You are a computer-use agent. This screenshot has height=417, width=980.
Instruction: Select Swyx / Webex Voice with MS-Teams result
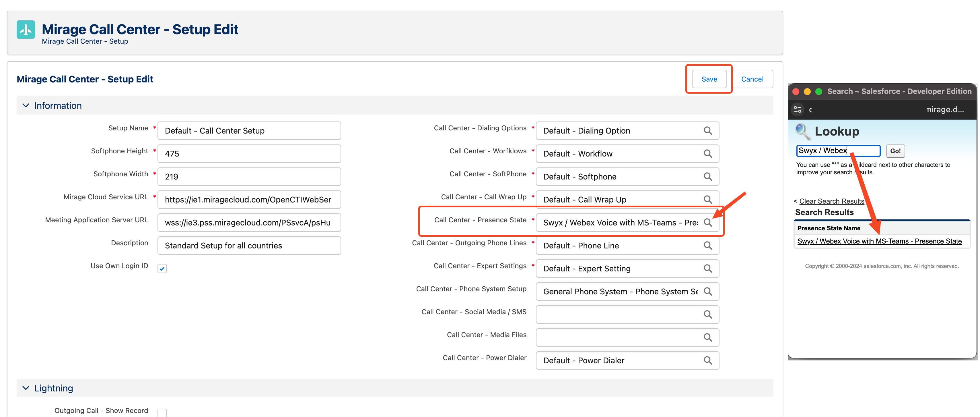coord(879,241)
